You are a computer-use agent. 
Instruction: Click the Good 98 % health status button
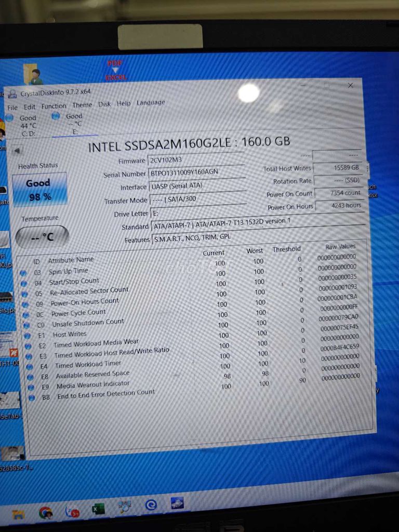[x=39, y=189]
